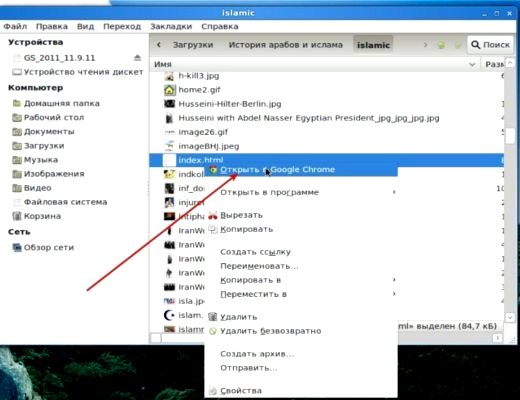Expand the 'Открыть в программе' submenu

[x=301, y=192]
